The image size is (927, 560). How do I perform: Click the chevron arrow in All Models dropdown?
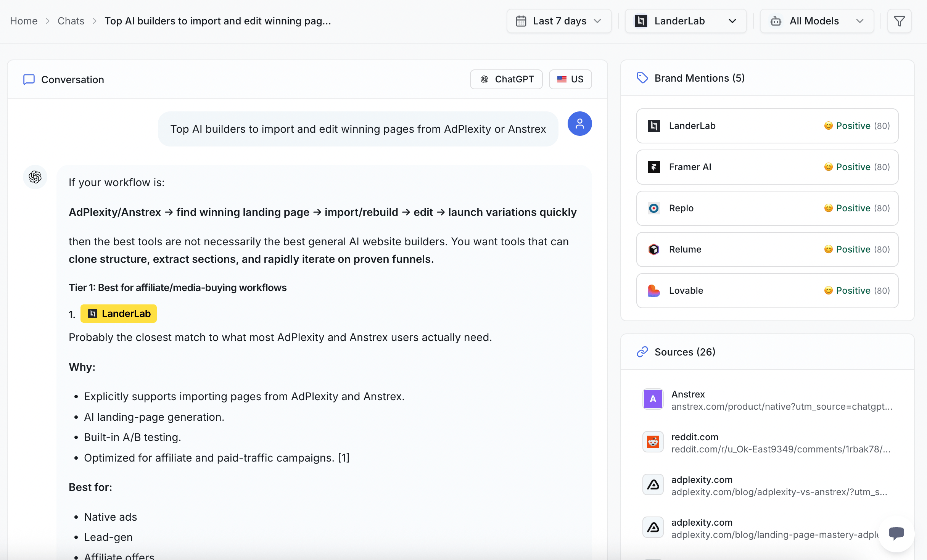pyautogui.click(x=860, y=21)
